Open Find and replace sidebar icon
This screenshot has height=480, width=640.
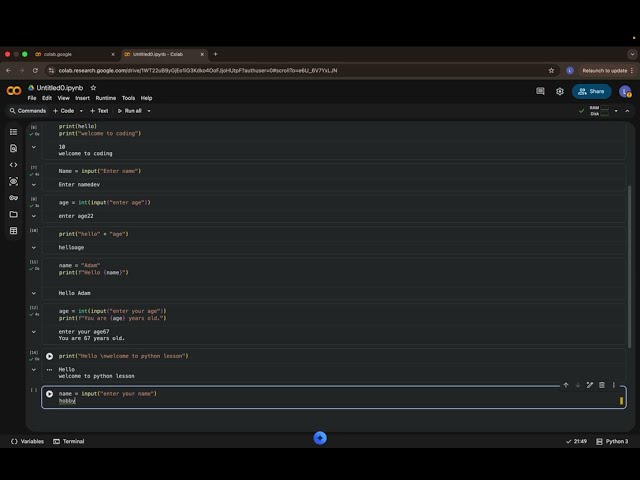(x=13, y=148)
